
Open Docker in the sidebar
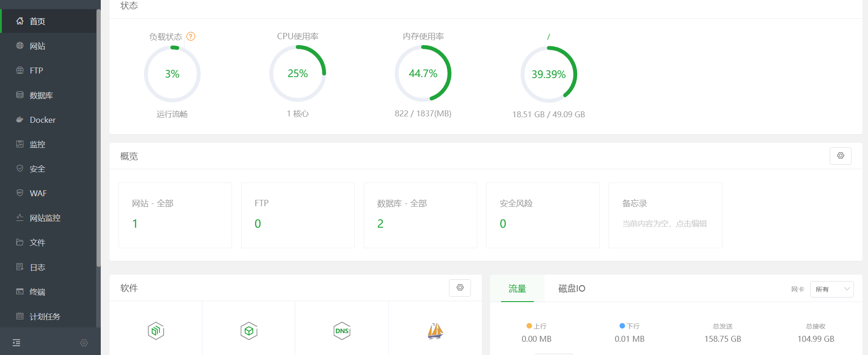(x=42, y=120)
